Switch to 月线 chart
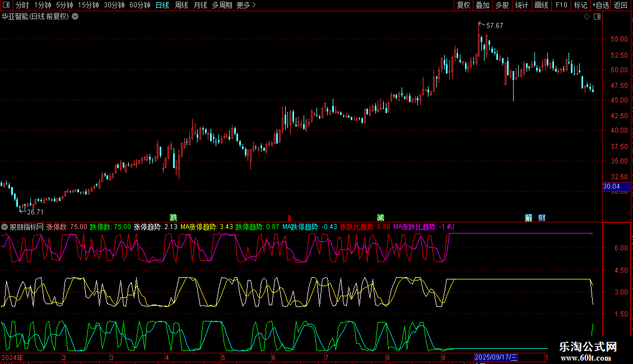Viewport: 633px width, 364px height. point(200,5)
